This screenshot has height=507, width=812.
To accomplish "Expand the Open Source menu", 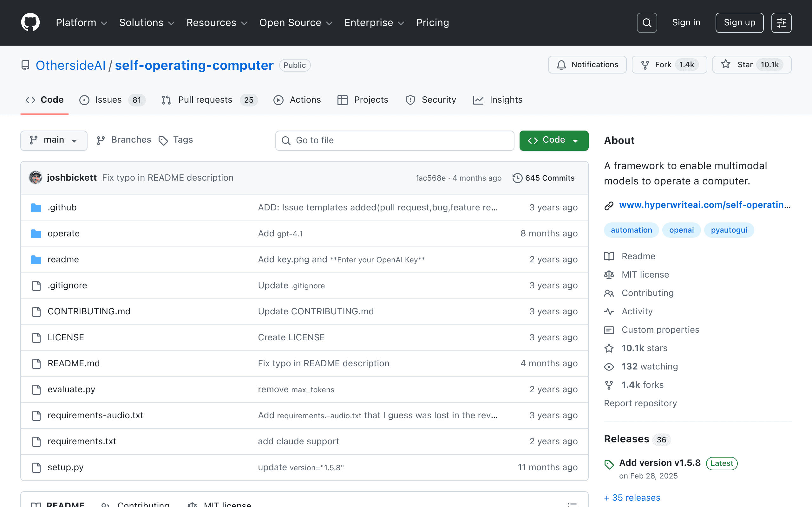I will (296, 23).
